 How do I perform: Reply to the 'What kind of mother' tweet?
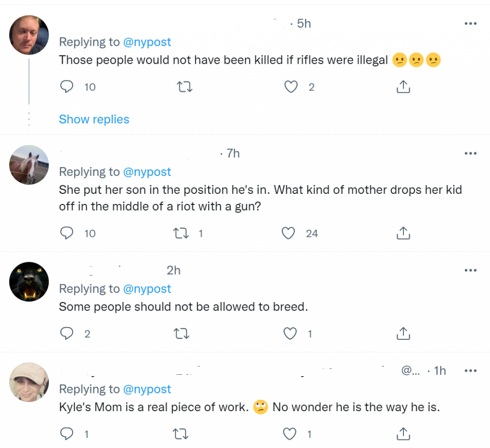[x=67, y=233]
